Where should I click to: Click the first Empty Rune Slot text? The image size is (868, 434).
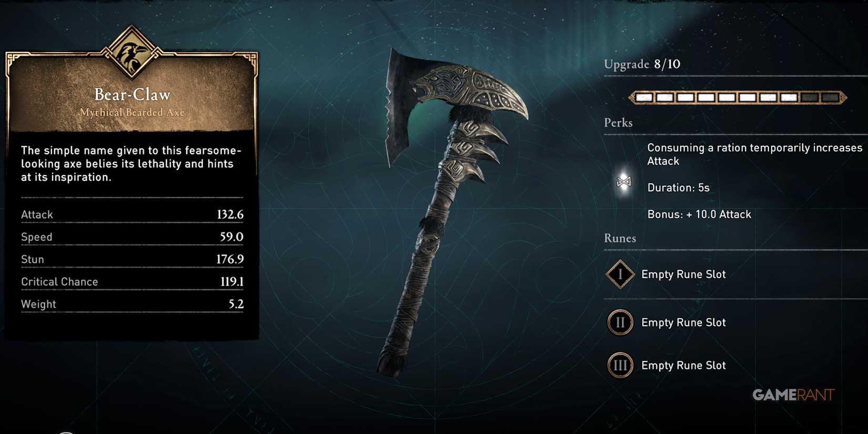(683, 274)
